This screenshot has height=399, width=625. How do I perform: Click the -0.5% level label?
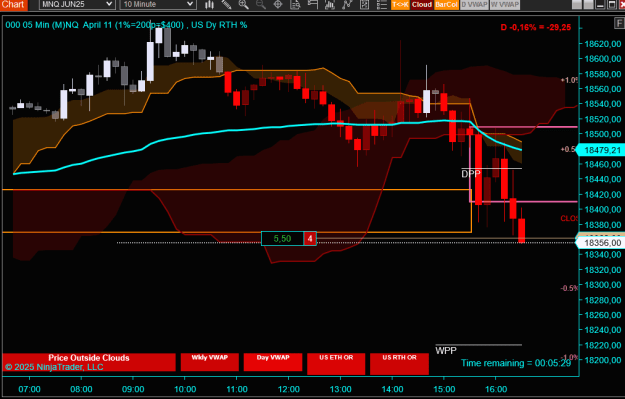(569, 288)
